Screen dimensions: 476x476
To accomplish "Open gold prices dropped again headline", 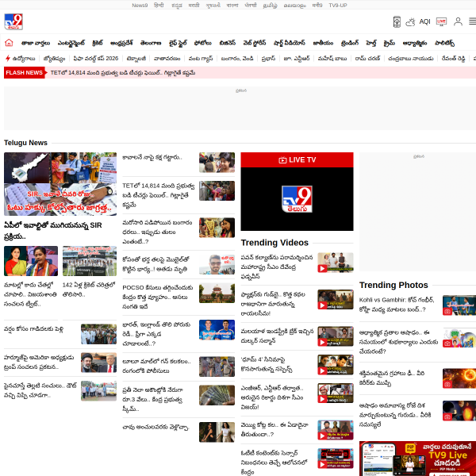I will (x=157, y=232).
